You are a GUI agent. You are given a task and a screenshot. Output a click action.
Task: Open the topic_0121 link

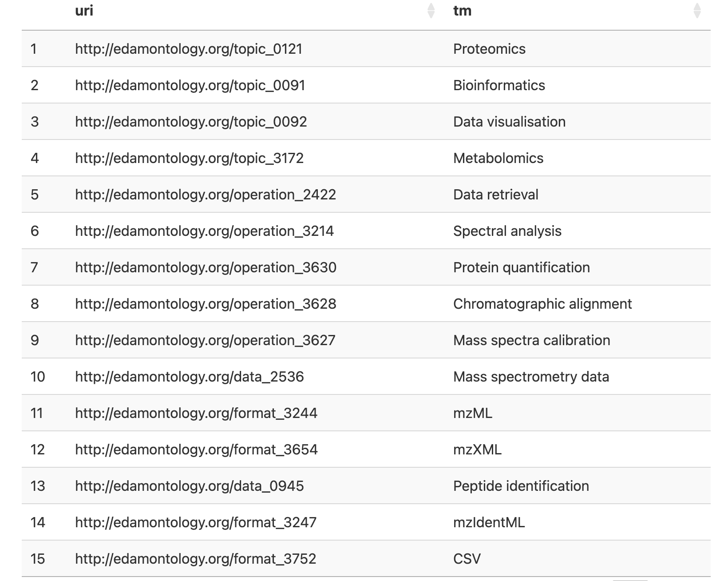click(189, 49)
